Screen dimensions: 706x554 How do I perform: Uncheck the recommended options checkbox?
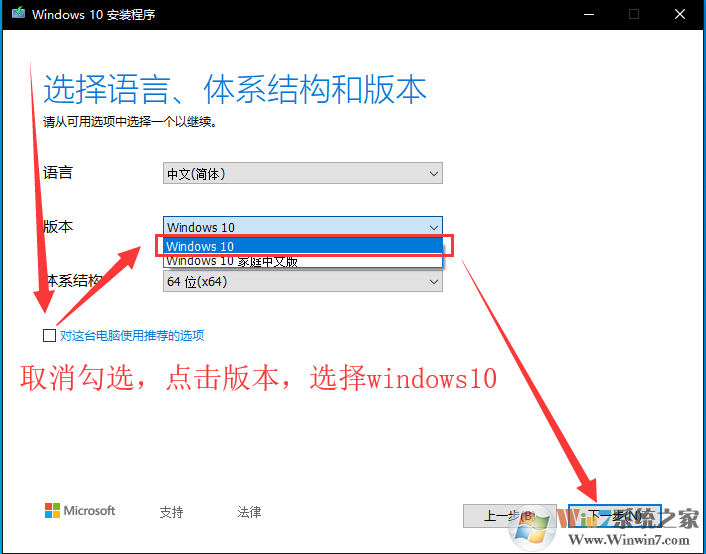pyautogui.click(x=49, y=336)
